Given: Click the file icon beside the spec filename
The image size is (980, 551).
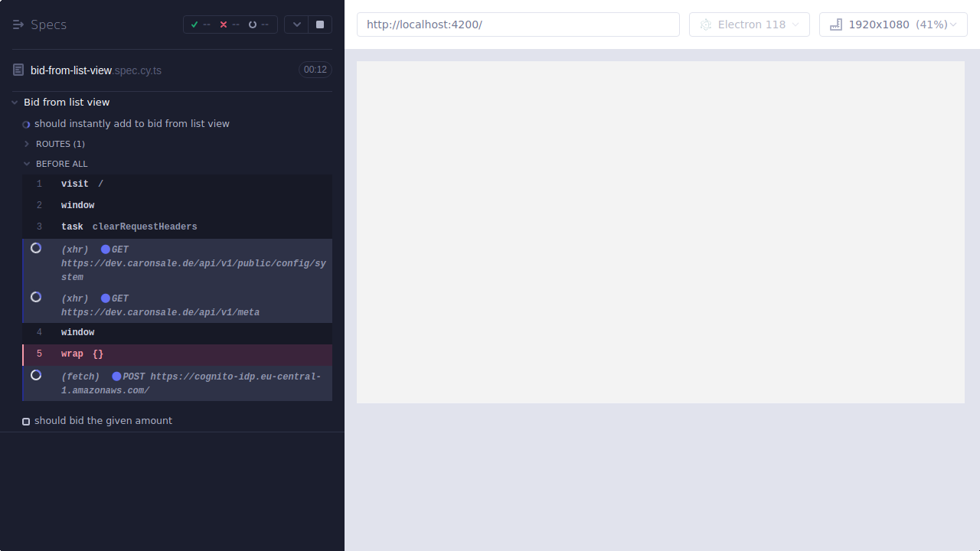Looking at the screenshot, I should pyautogui.click(x=18, y=69).
